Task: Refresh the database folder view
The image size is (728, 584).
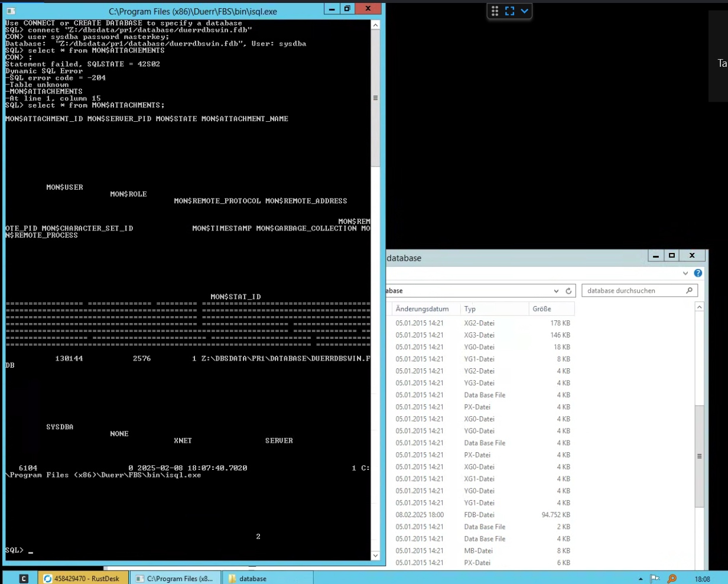Action: [x=569, y=291]
